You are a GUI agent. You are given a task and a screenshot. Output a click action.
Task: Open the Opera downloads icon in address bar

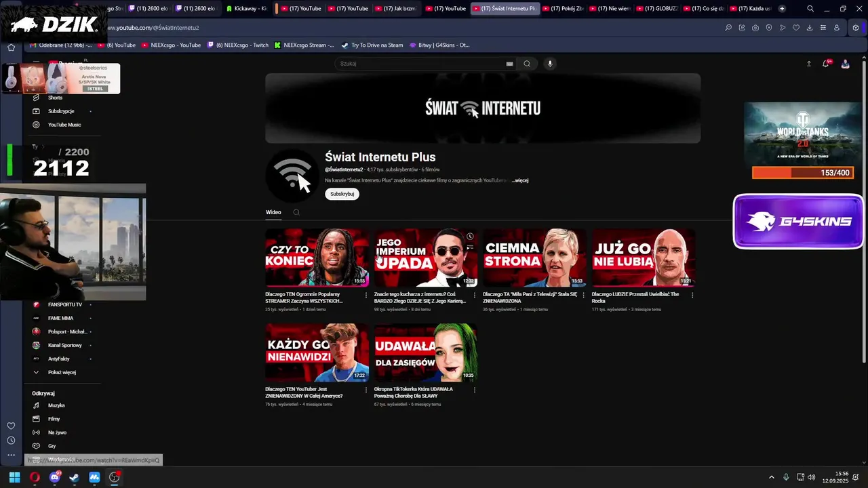810,28
